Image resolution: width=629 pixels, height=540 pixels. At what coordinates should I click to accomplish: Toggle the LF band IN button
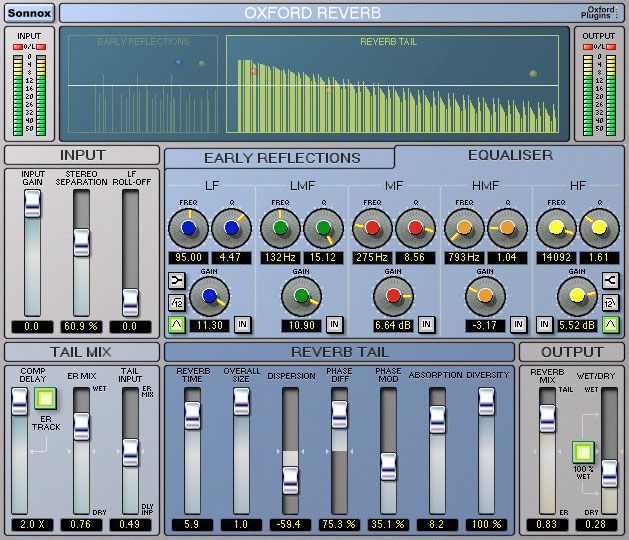pos(242,324)
